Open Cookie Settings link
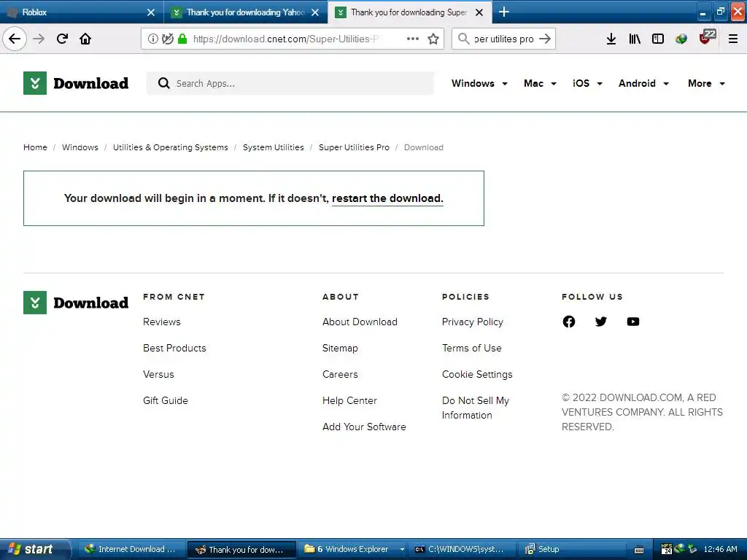Screen dimensions: 747x560 pos(477,374)
